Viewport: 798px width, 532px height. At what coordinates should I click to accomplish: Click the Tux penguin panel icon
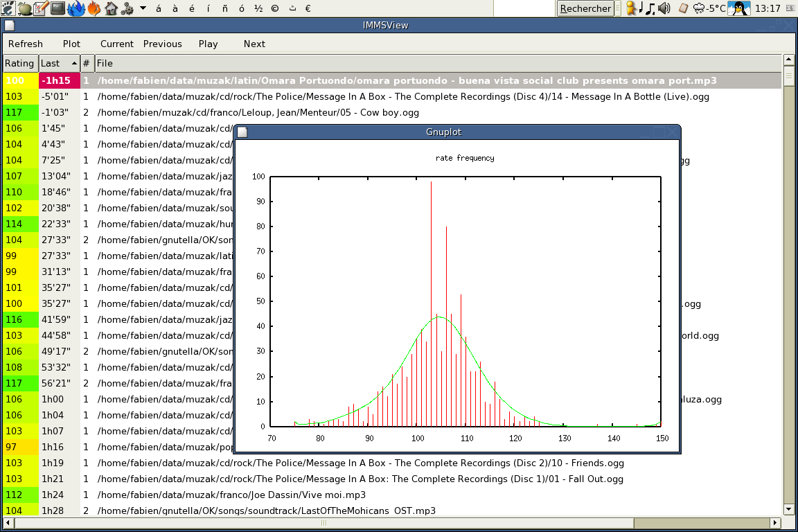[741, 8]
